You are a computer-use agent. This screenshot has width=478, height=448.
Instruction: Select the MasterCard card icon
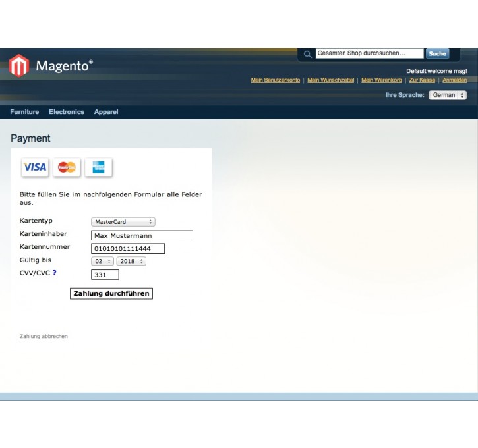coord(67,167)
